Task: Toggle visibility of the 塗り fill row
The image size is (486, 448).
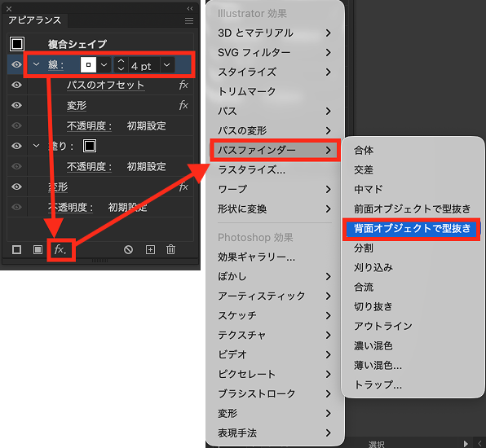Action: [x=17, y=146]
